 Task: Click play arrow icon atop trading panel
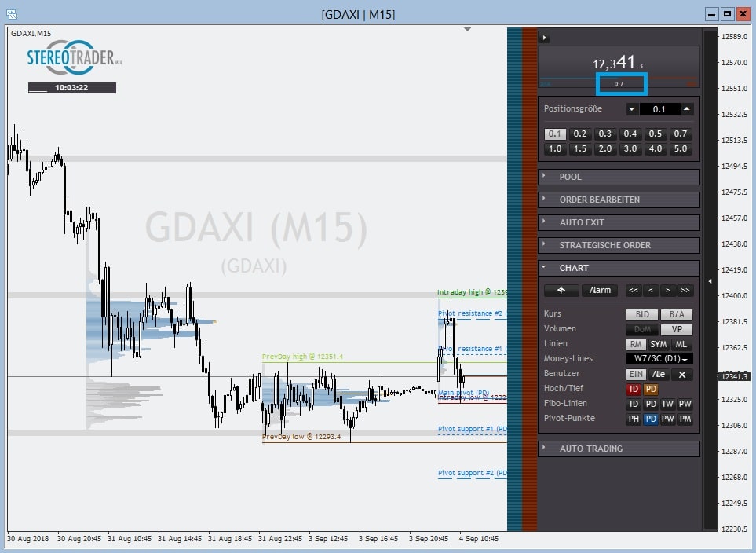pos(545,37)
